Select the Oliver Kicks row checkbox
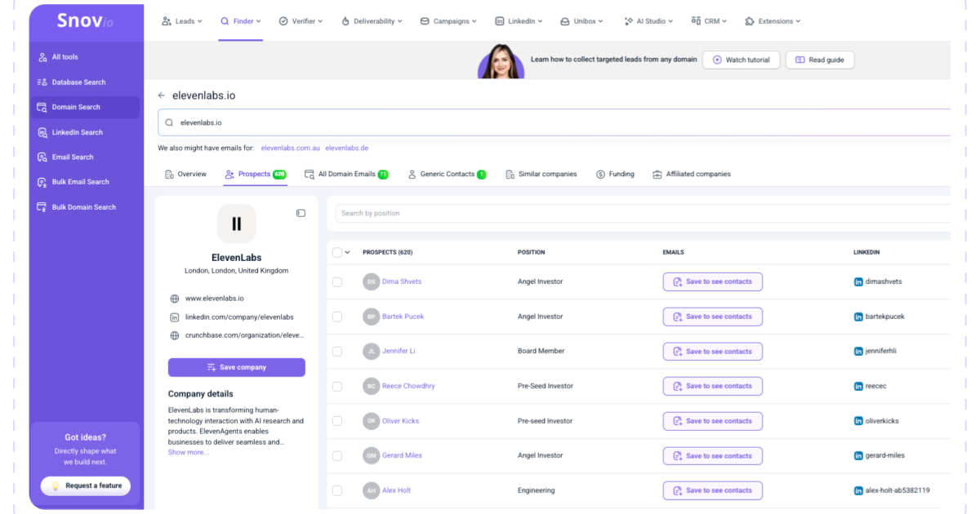The width and height of the screenshot is (980, 514). [x=337, y=421]
